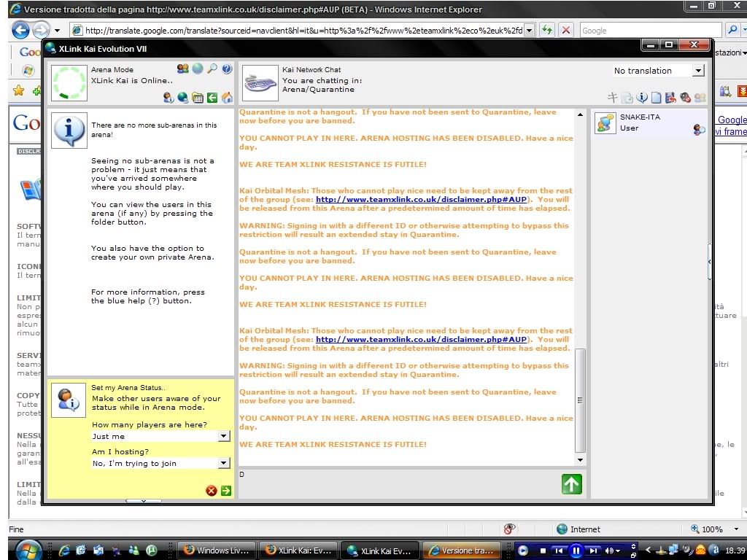747x560 pixels.
Task: Refresh the page in Internet Explorer
Action: [547, 30]
